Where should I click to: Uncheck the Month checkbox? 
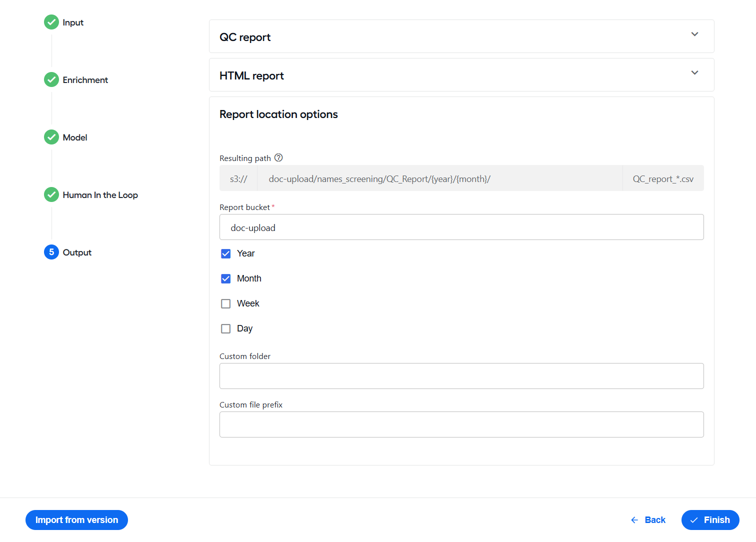pyautogui.click(x=226, y=278)
